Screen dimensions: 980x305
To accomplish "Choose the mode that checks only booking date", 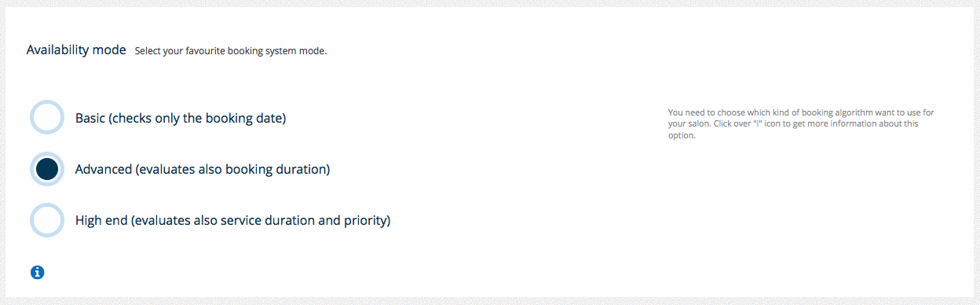I will 46,118.
